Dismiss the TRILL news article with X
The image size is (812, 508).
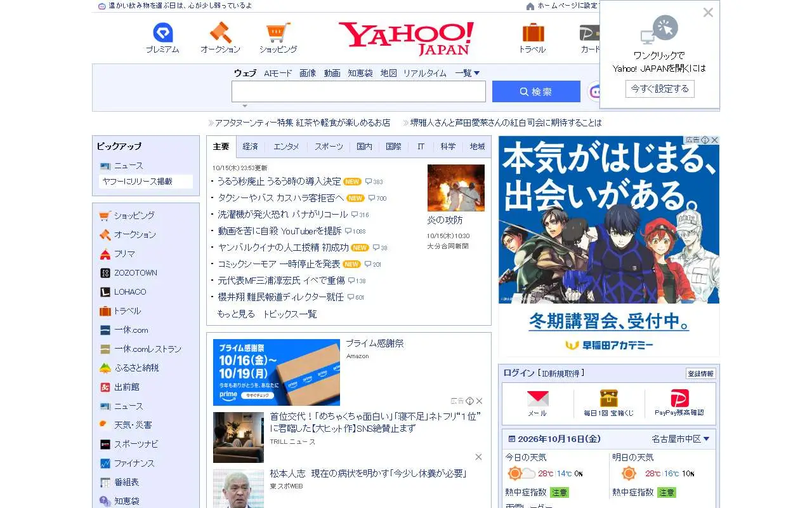tap(478, 457)
